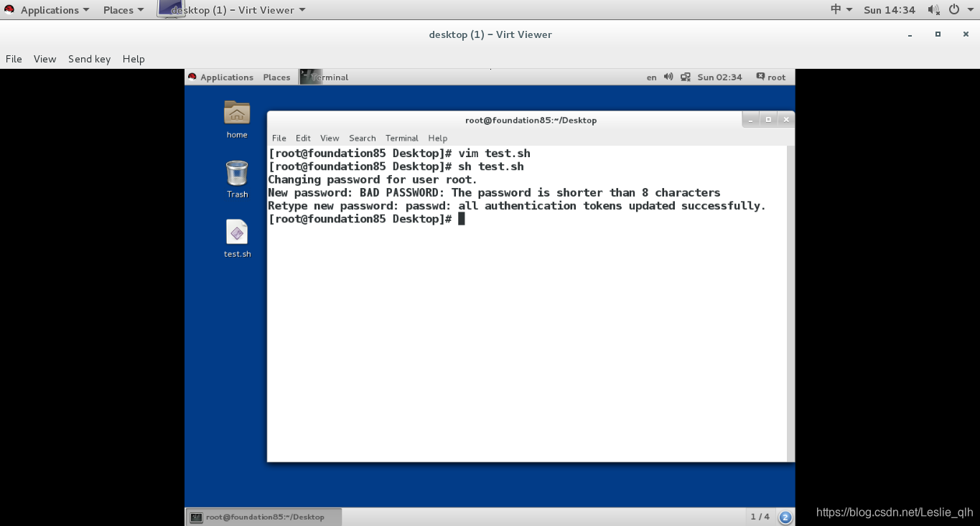Open the Trash desktop icon
The width and height of the screenshot is (980, 526).
(237, 173)
